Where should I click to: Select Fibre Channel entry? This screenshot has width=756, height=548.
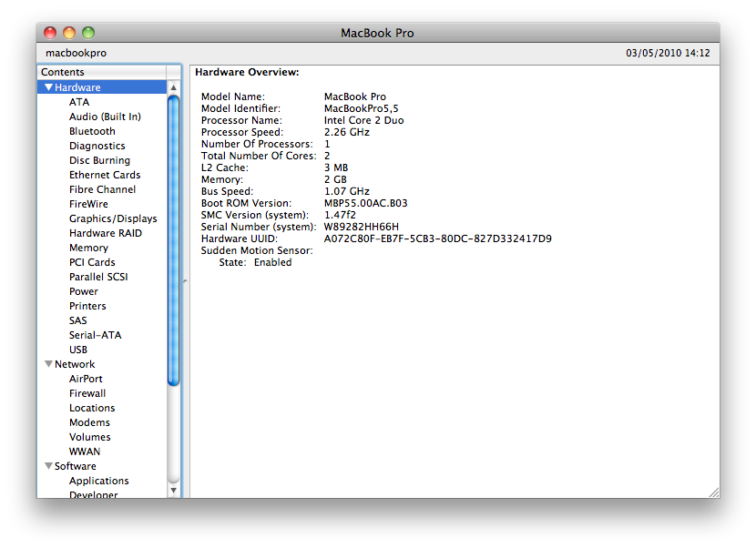pyautogui.click(x=102, y=189)
